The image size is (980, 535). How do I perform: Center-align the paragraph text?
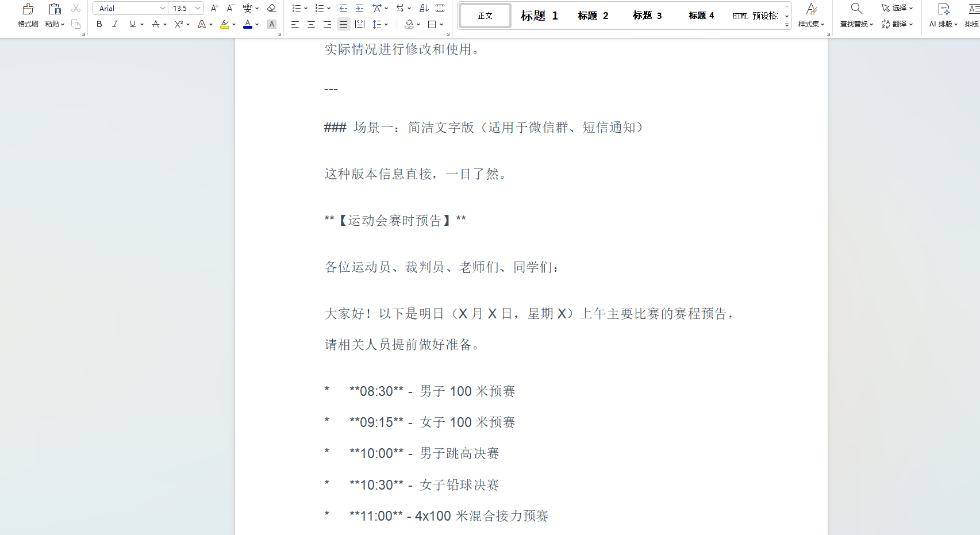tap(311, 24)
